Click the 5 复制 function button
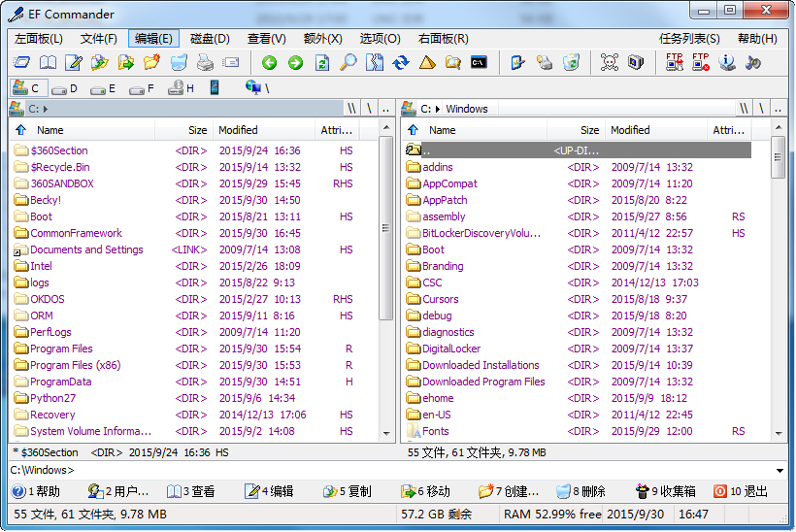Image resolution: width=796 pixels, height=532 pixels. (348, 491)
